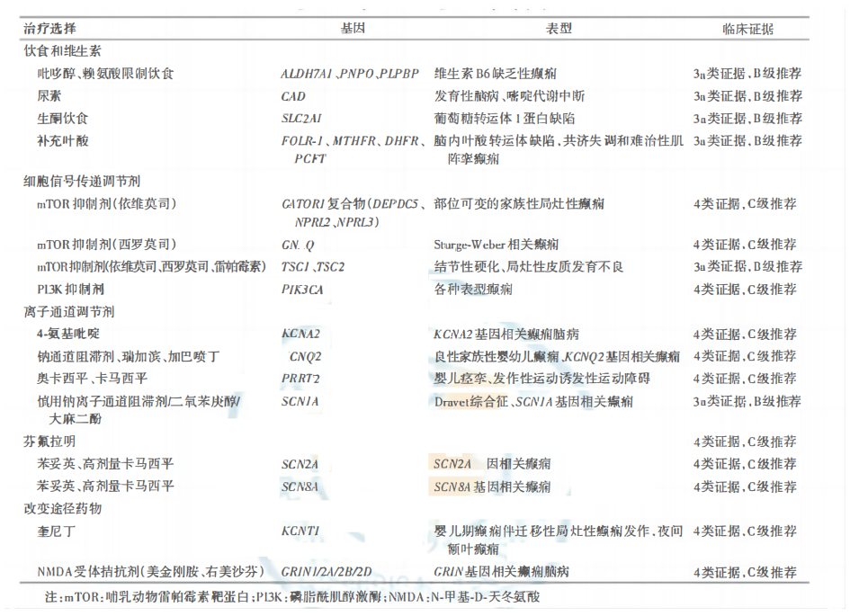Image resolution: width=859 pixels, height=616 pixels.
Task: Click the 'KCNA2' gene column cell
Action: [300, 334]
